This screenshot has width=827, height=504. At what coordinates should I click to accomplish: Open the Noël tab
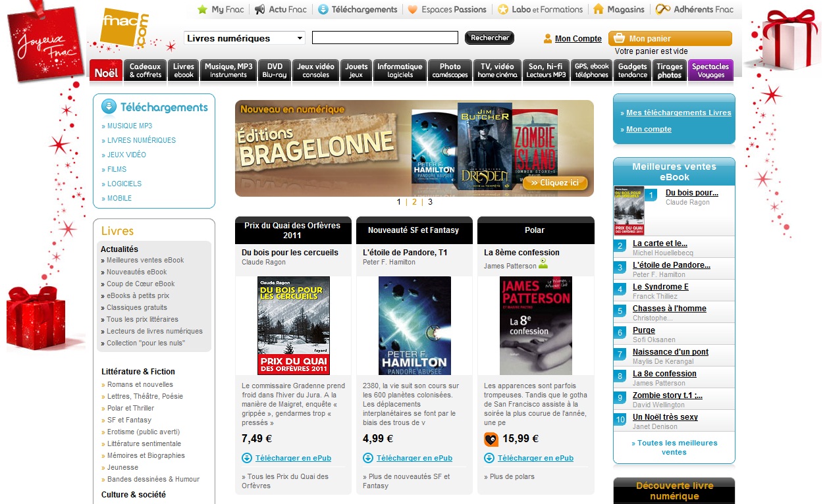click(106, 71)
